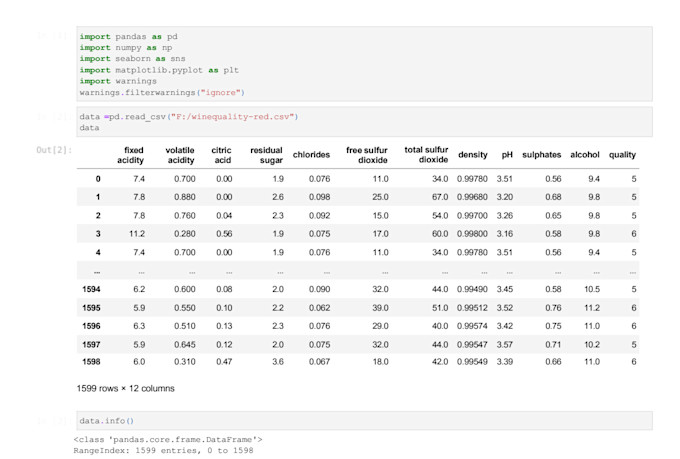Select the 'alcohol' column header
The image size is (680, 459).
point(585,155)
